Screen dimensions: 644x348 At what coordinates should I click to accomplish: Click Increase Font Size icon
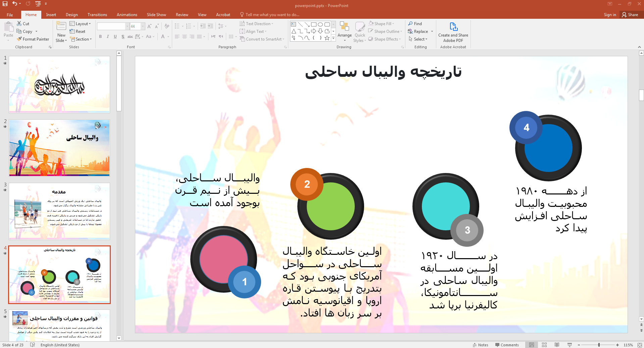(149, 26)
